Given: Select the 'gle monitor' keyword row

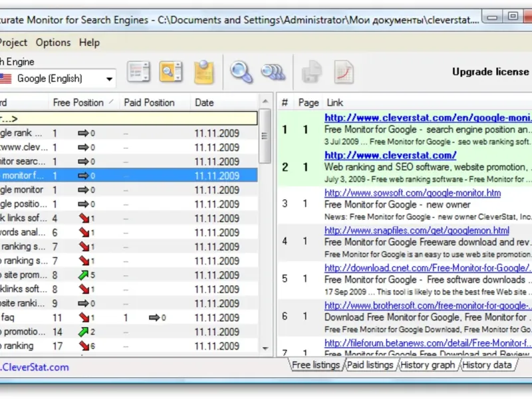Looking at the screenshot, I should click(129, 190).
